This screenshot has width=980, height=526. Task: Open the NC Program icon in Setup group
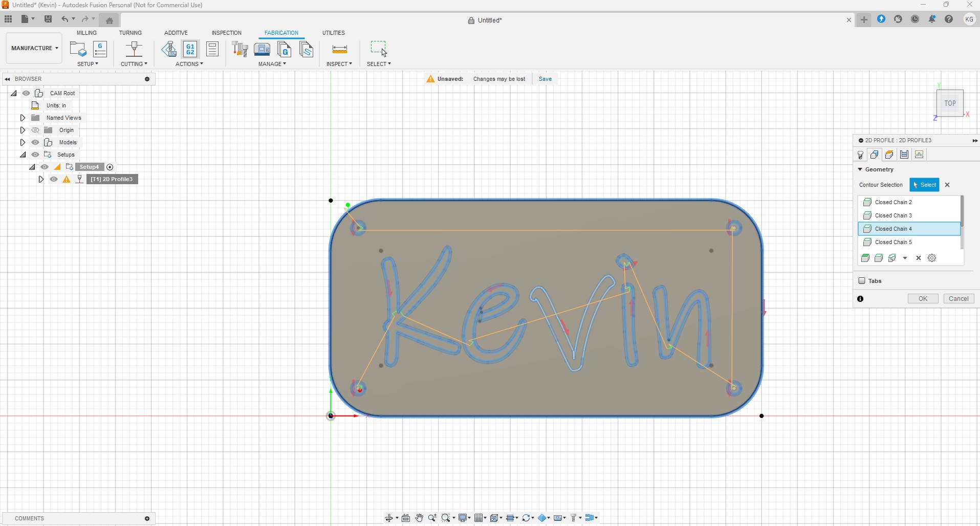click(100, 49)
